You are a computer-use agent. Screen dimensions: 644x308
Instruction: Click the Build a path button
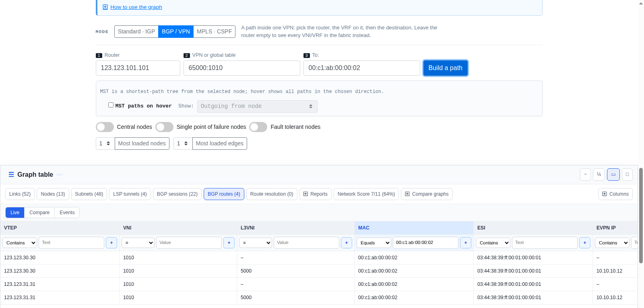(445, 68)
